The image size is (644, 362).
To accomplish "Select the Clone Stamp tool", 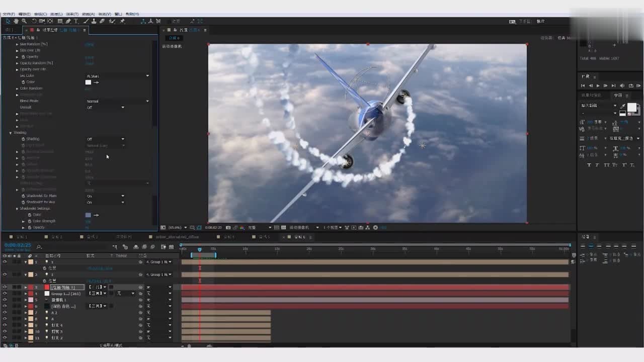I will click(94, 21).
